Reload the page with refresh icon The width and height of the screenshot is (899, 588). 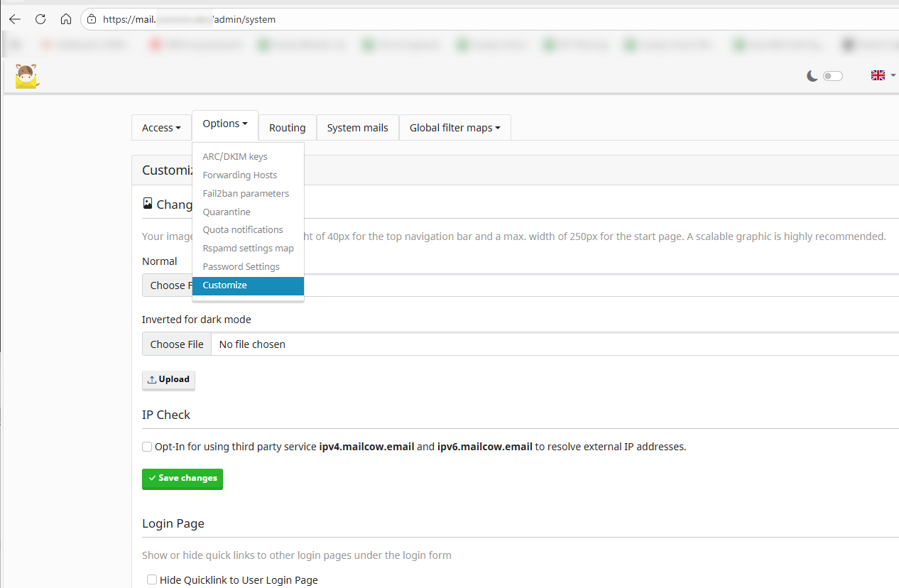40,19
